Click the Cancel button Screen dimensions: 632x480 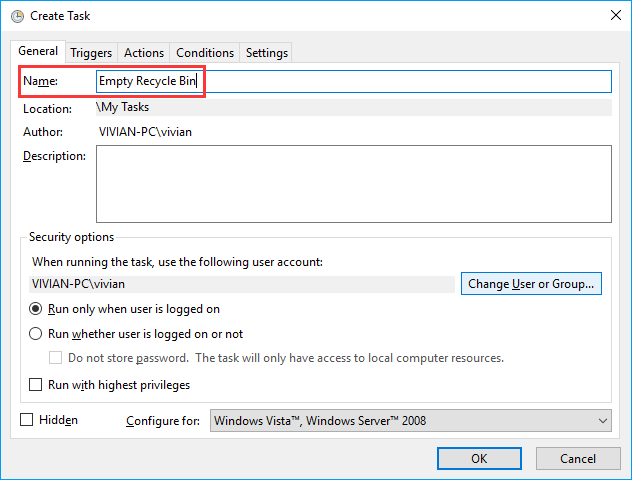coord(578,459)
